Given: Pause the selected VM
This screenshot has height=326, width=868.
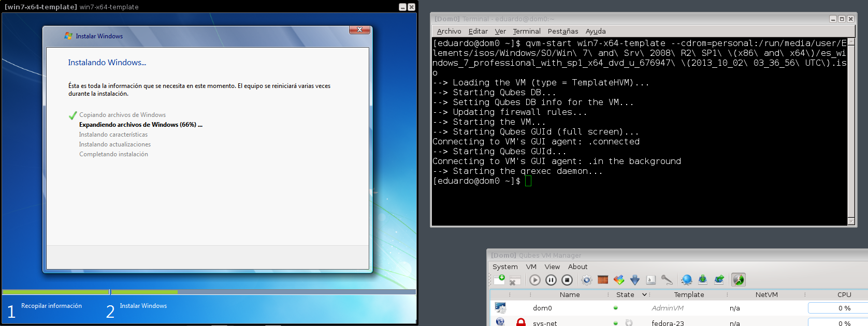Looking at the screenshot, I should (551, 280).
